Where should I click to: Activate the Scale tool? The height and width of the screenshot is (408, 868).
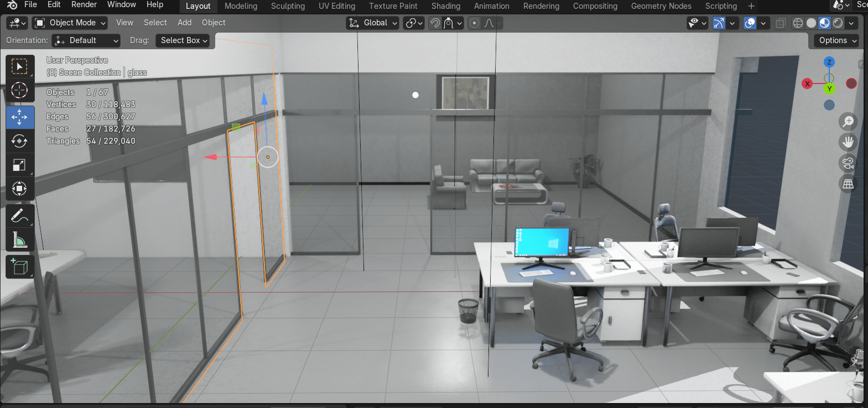pyautogui.click(x=19, y=165)
